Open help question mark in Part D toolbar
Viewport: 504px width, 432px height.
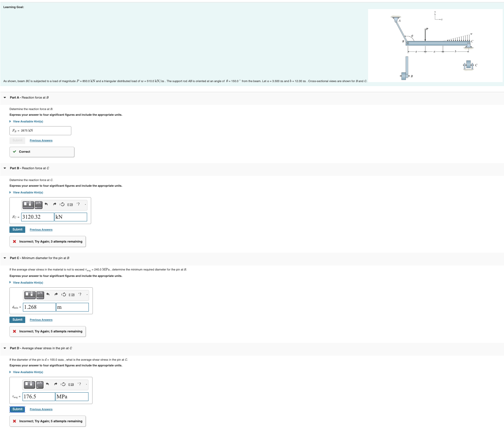pyautogui.click(x=79, y=384)
